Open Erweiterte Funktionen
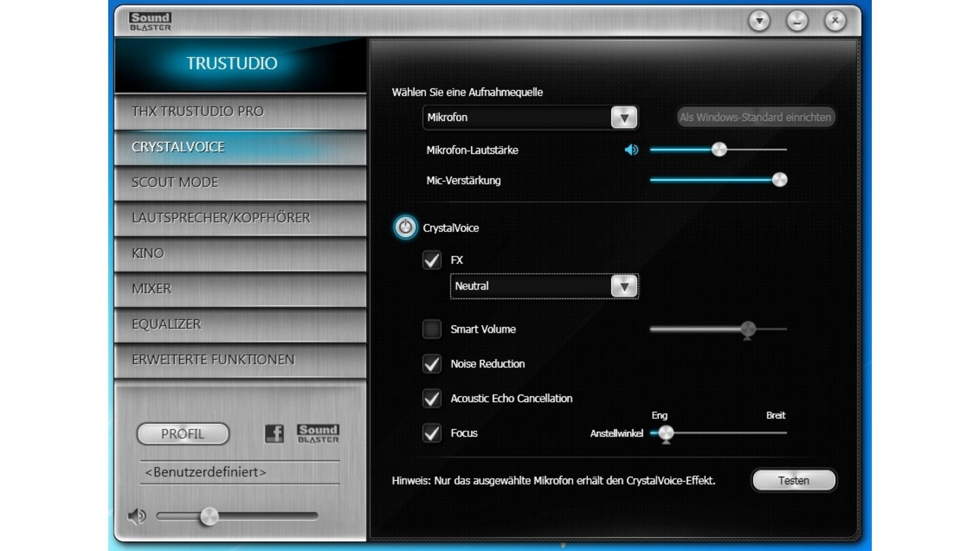Viewport: 980px width, 551px height. (x=240, y=359)
